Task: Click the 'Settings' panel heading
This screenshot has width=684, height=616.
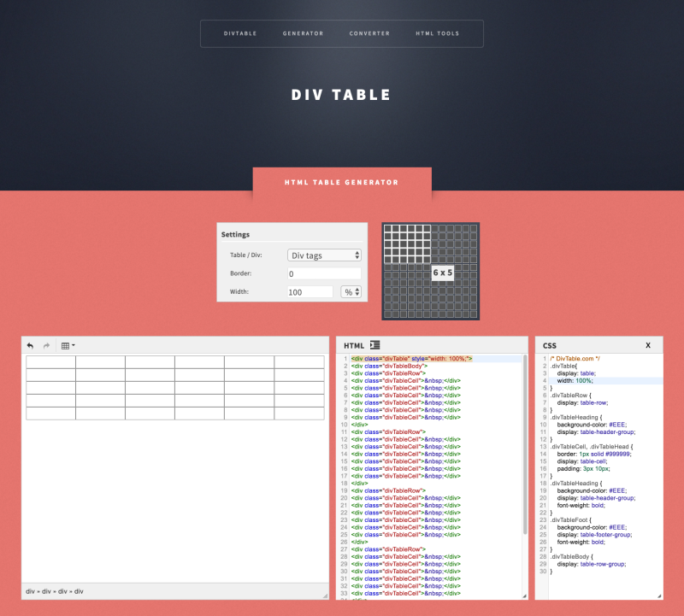Action: (x=235, y=235)
